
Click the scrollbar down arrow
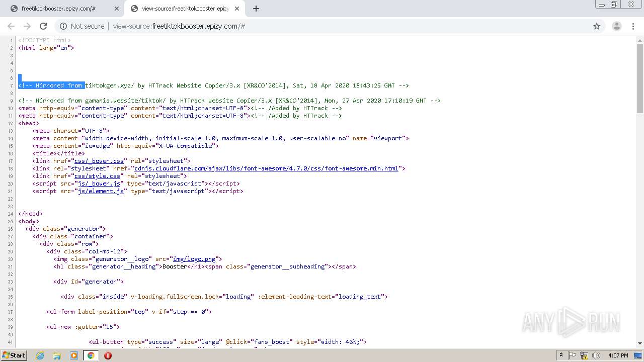point(640,343)
